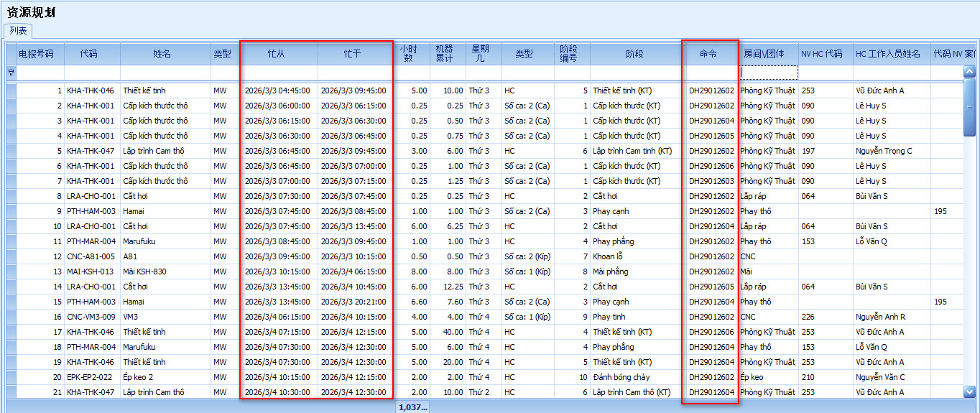Select the row indicator for row 21
The width and height of the screenshot is (980, 413).
[11, 392]
